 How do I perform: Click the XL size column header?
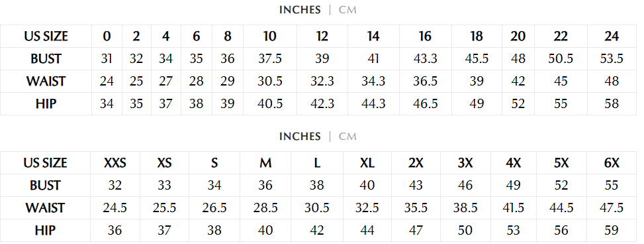coord(367,163)
